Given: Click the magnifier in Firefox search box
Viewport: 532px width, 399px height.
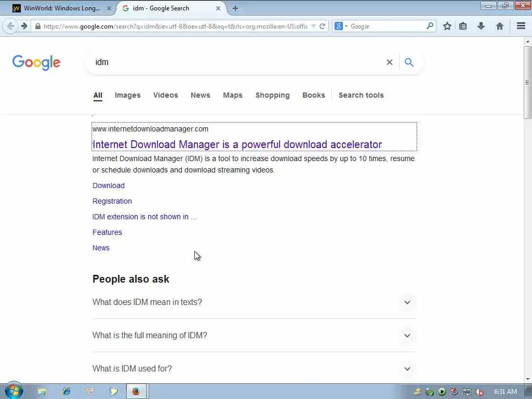Looking at the screenshot, I should tap(430, 26).
